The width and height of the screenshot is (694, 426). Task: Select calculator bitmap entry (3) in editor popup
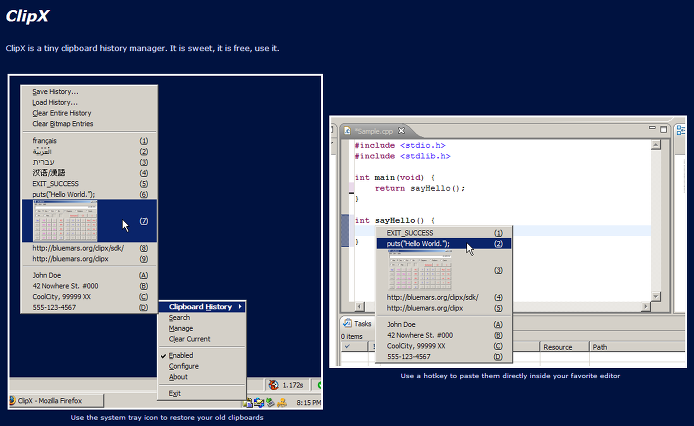pos(444,270)
